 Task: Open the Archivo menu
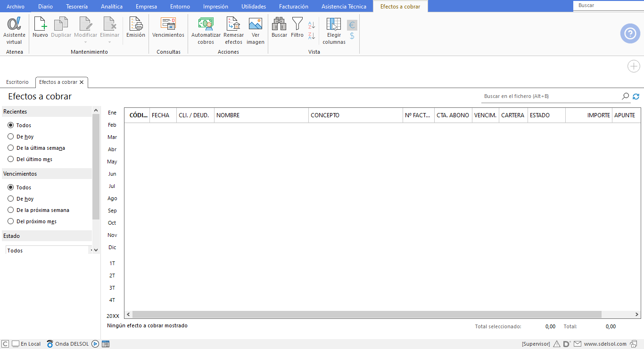click(x=16, y=7)
